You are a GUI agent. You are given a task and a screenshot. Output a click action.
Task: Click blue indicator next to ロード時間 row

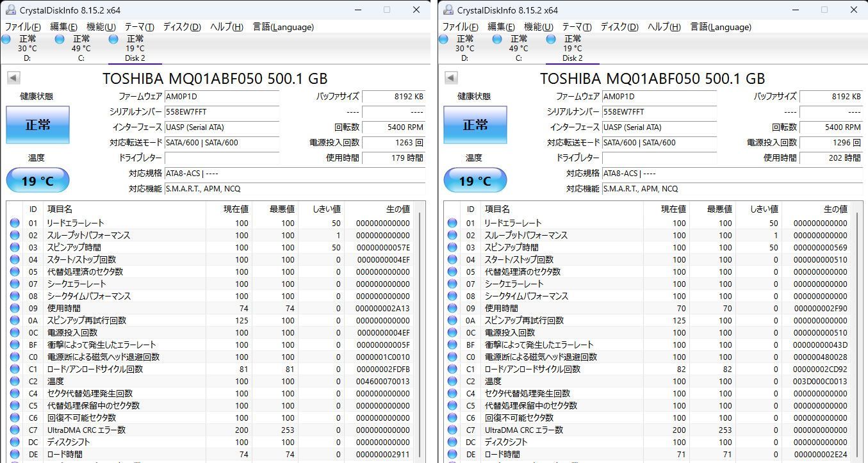coord(14,454)
